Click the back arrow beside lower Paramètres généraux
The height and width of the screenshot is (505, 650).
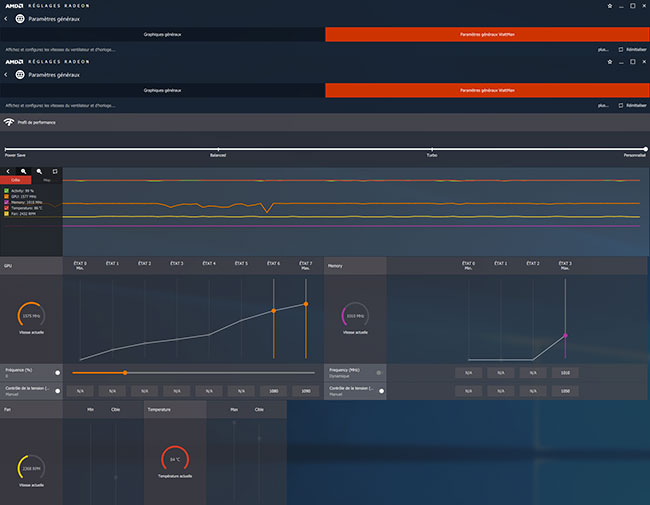(7, 74)
